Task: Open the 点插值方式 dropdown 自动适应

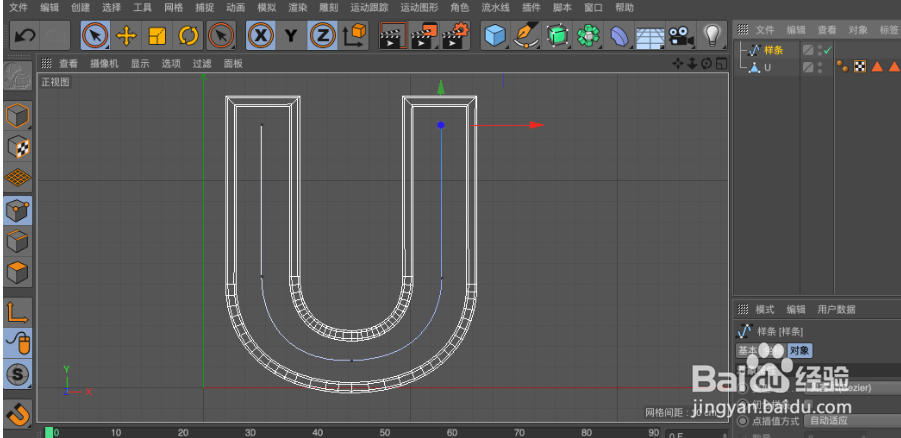Action: (852, 421)
